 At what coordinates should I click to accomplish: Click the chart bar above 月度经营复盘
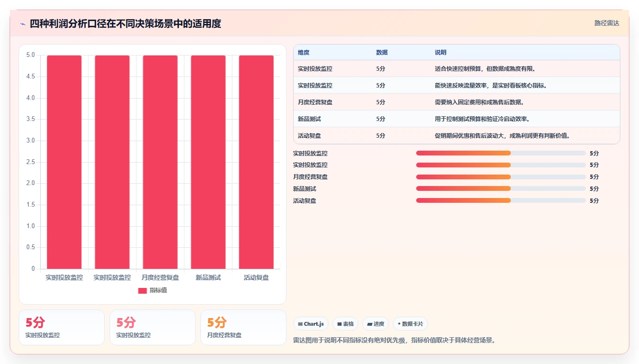[x=160, y=162]
